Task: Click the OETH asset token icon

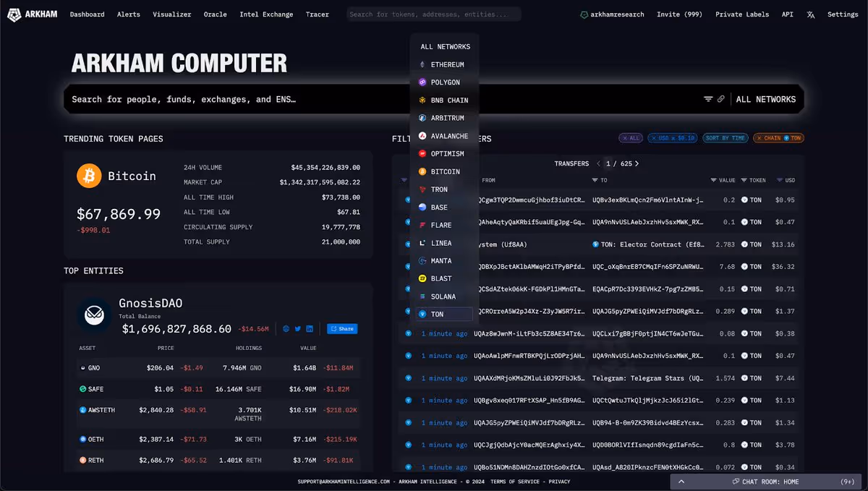Action: (82, 439)
